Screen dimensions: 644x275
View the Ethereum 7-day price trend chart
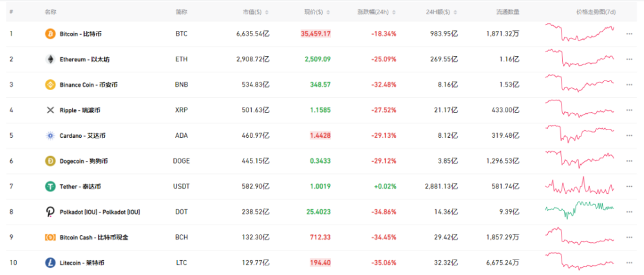[580, 58]
